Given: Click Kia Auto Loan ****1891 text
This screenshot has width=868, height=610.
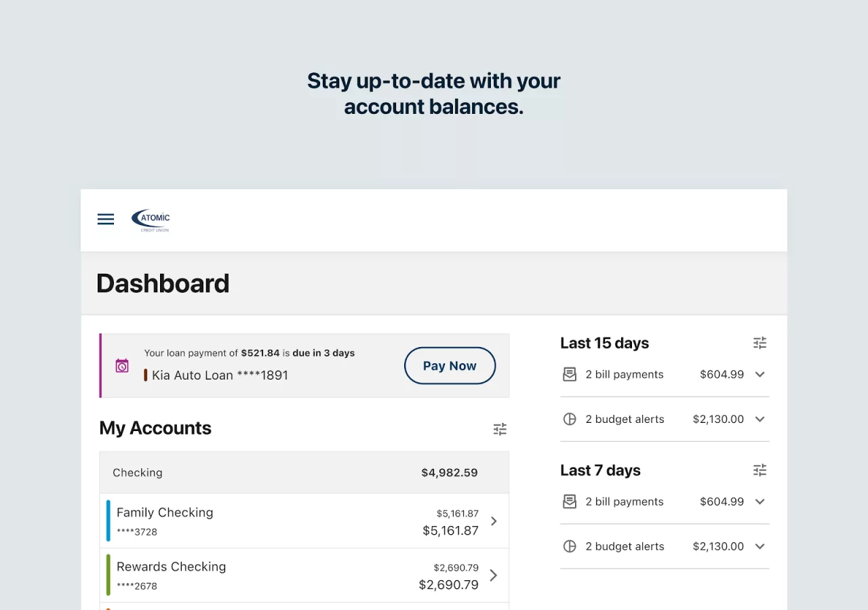Looking at the screenshot, I should click(x=220, y=375).
